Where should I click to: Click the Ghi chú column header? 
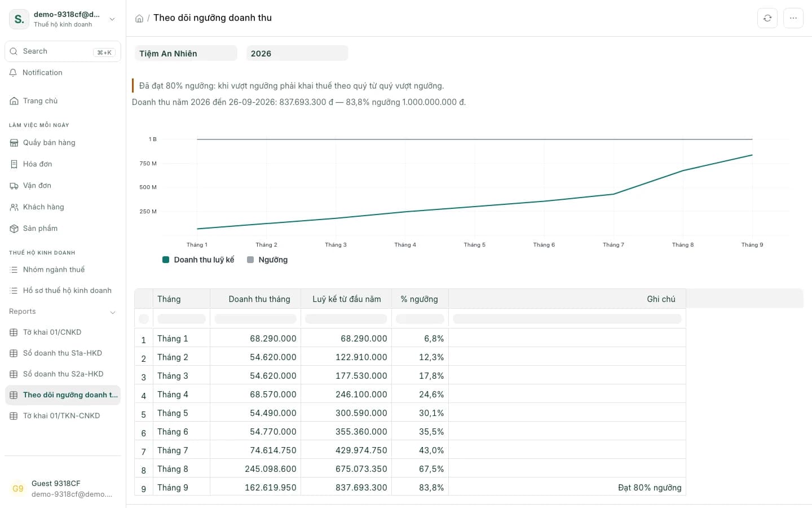pyautogui.click(x=567, y=299)
